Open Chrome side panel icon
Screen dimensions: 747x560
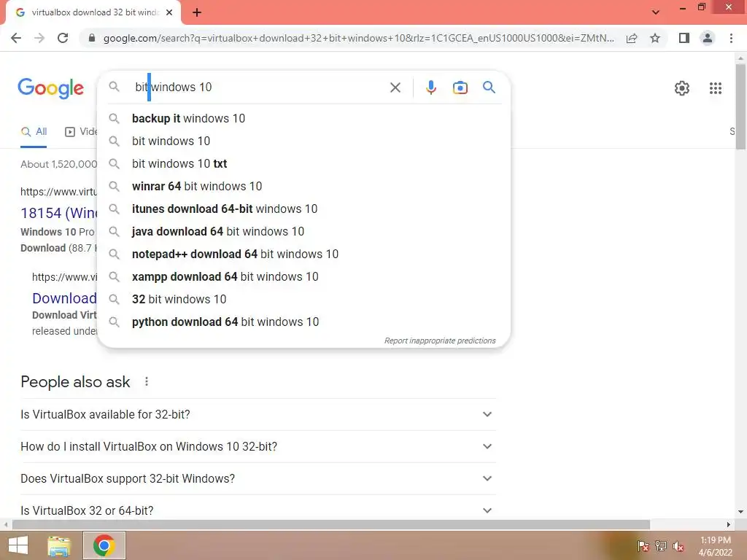(684, 38)
